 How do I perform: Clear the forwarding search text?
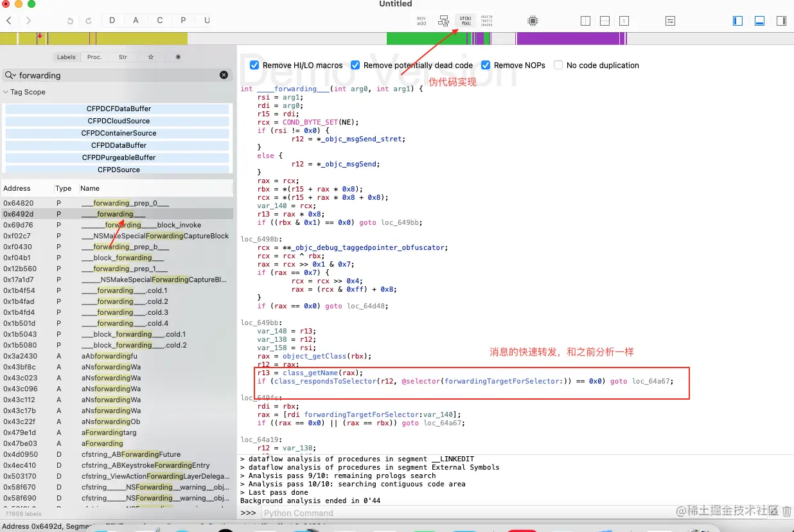pos(224,75)
